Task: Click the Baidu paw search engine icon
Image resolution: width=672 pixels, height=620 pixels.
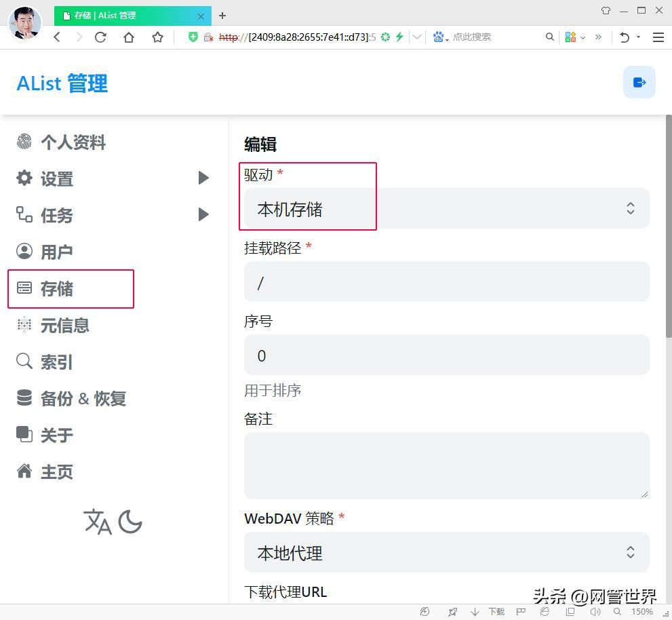Action: (438, 37)
